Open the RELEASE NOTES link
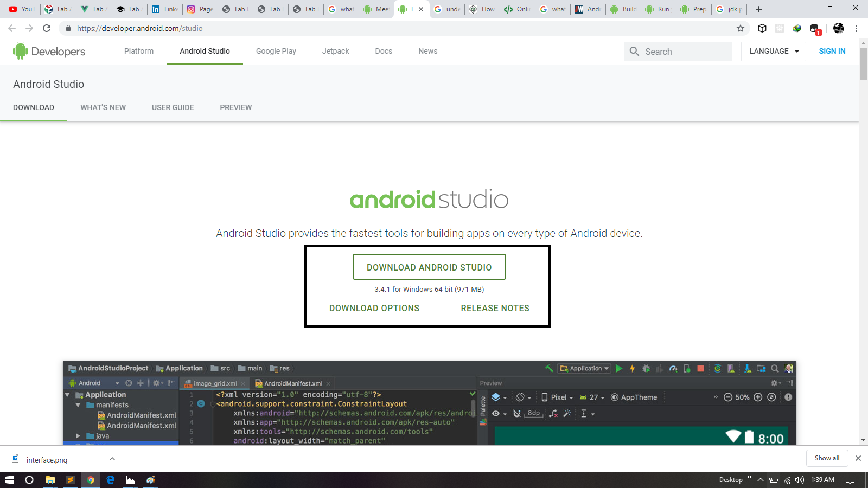Image resolution: width=868 pixels, height=488 pixels. coord(495,308)
